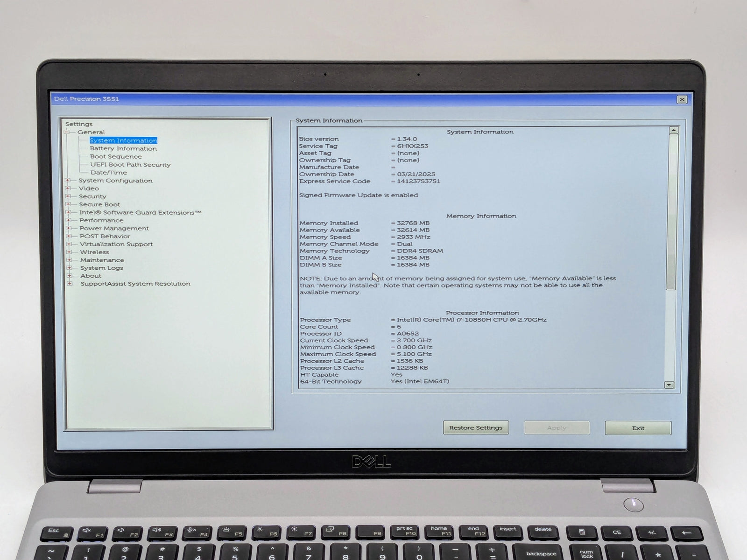Select Virtualization Support label
Viewport: 747px width, 560px height.
(116, 244)
